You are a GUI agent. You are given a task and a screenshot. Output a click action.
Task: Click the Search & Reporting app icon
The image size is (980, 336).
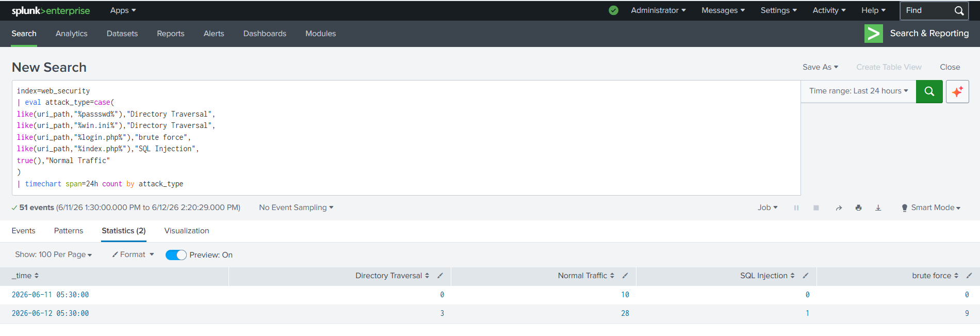873,34
